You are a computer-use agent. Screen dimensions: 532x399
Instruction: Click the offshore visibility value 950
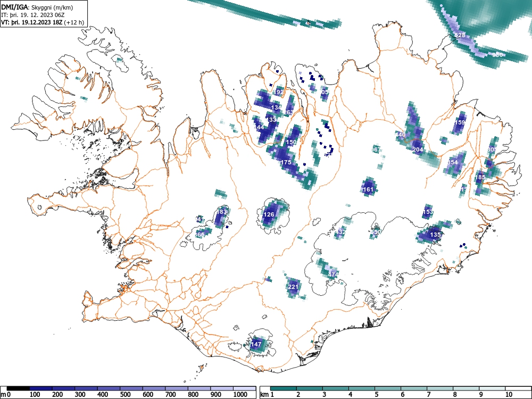(497, 55)
